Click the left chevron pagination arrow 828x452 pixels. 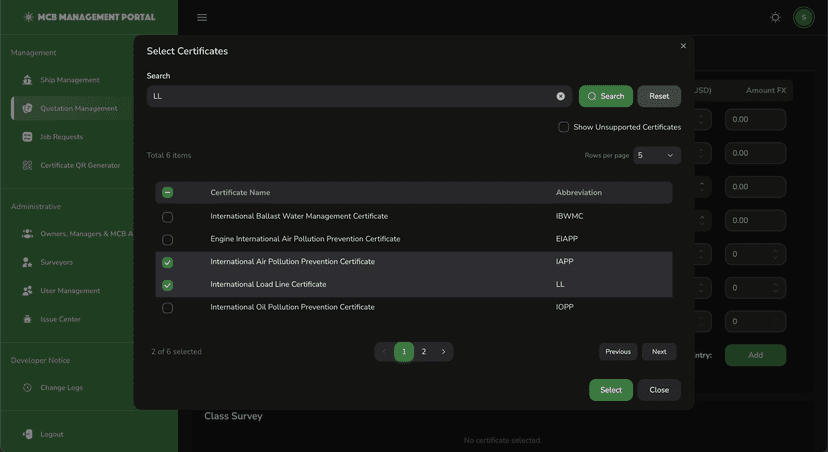coord(384,352)
